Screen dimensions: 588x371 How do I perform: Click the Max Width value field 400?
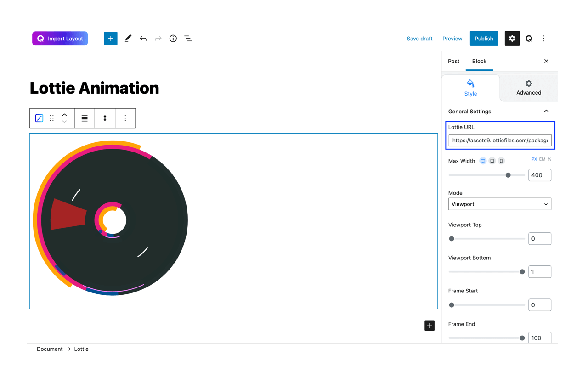click(540, 175)
